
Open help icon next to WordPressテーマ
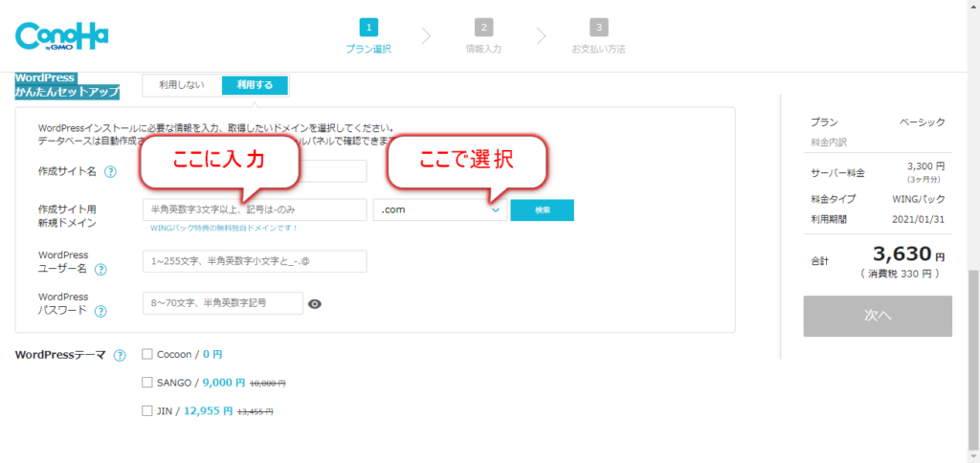click(x=120, y=356)
